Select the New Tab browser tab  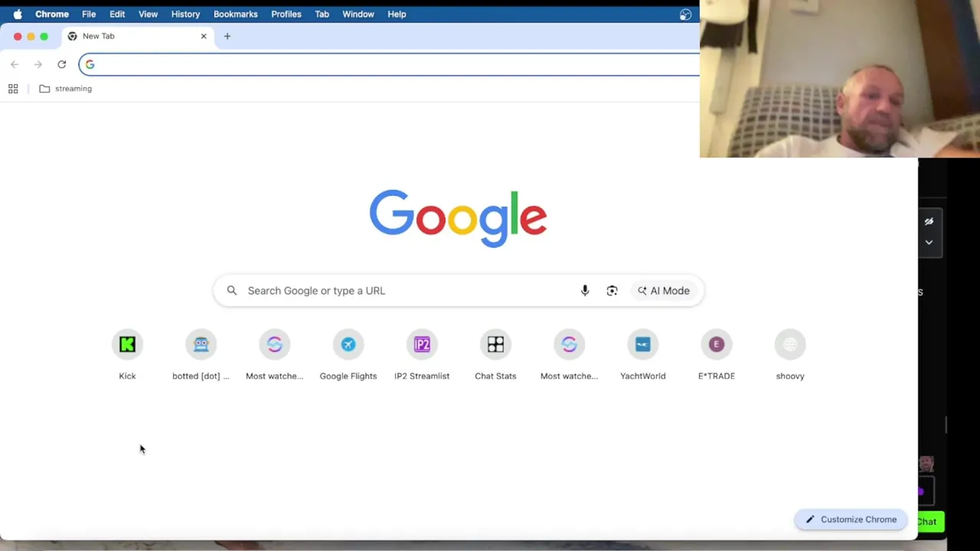pyautogui.click(x=136, y=36)
